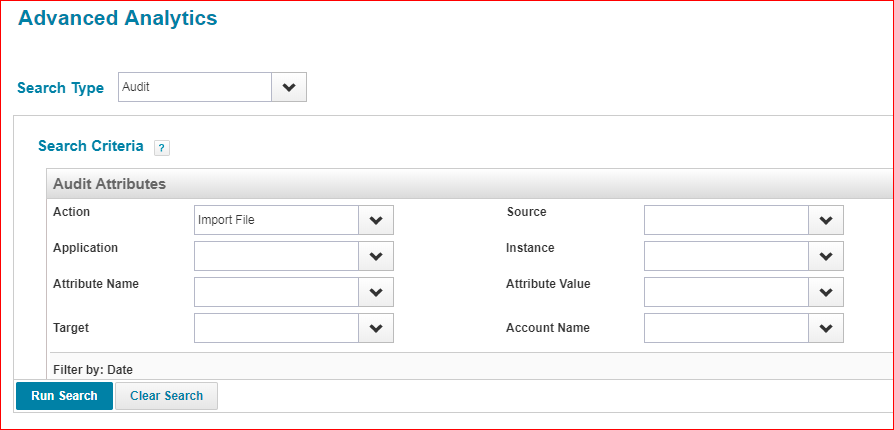
Task: Open the Application dropdown arrow
Action: click(x=376, y=256)
